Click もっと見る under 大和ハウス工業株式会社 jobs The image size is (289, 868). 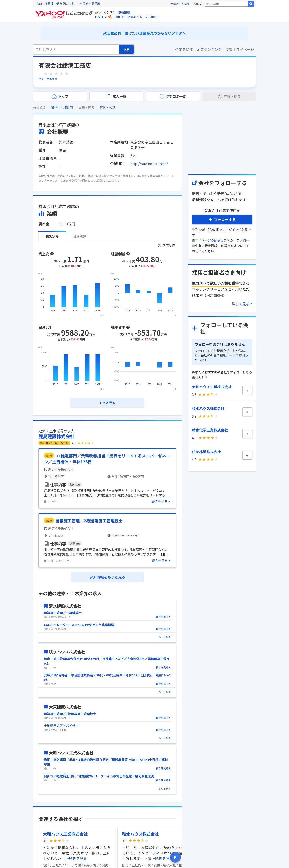point(165,789)
